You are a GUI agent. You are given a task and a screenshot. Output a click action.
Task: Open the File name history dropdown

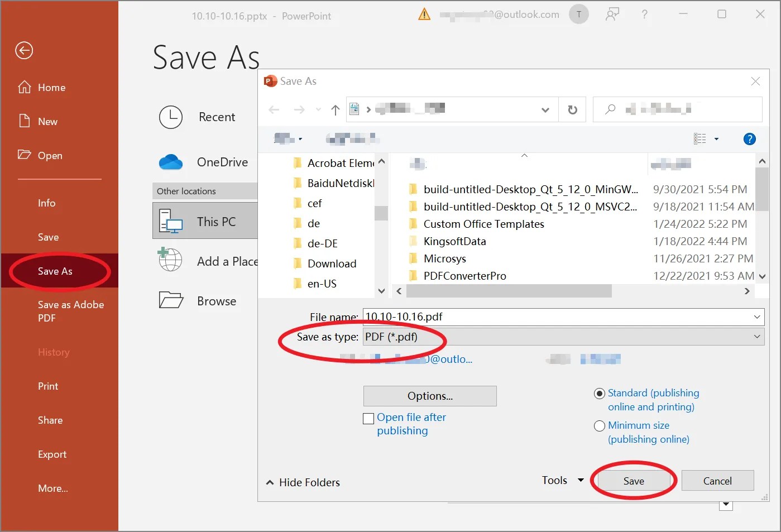(757, 317)
